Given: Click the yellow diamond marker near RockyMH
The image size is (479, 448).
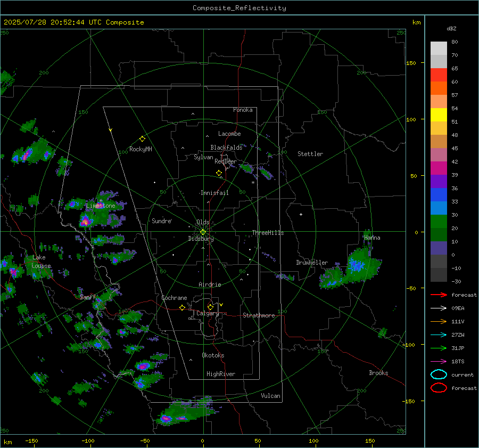Looking at the screenshot, I should click(142, 139).
